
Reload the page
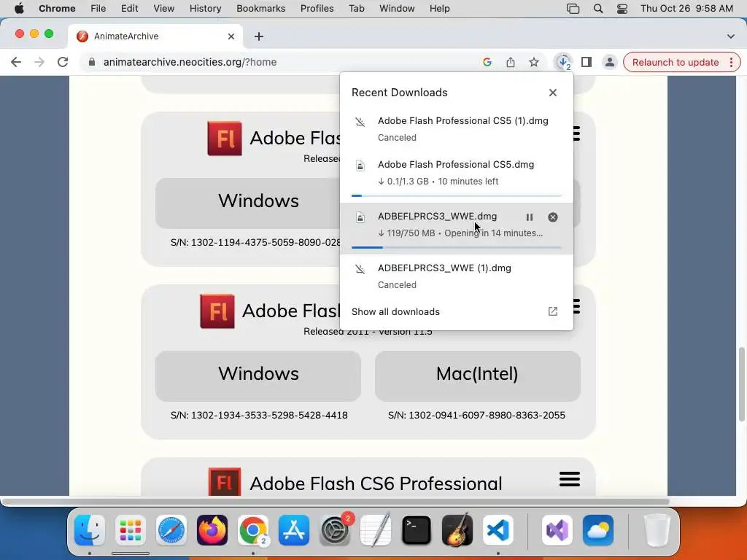click(x=63, y=62)
